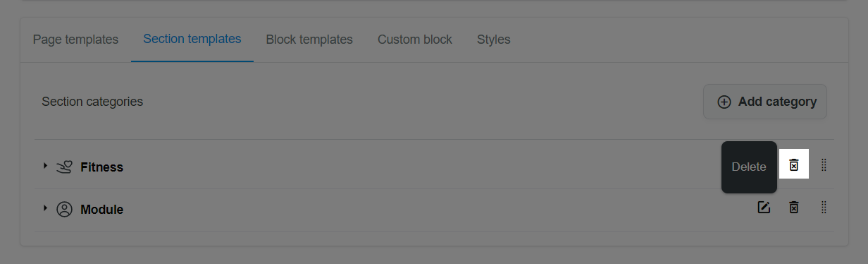This screenshot has height=264, width=868.
Task: Switch to the Page templates tab
Action: point(75,40)
